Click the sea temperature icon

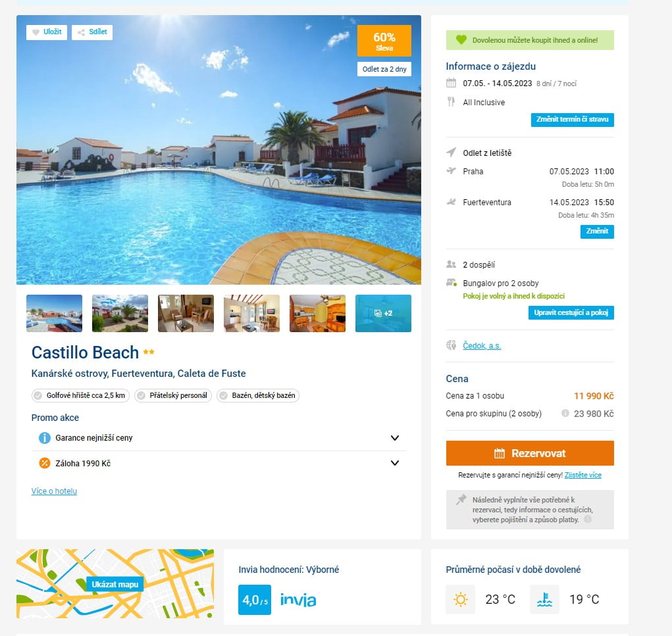[544, 599]
